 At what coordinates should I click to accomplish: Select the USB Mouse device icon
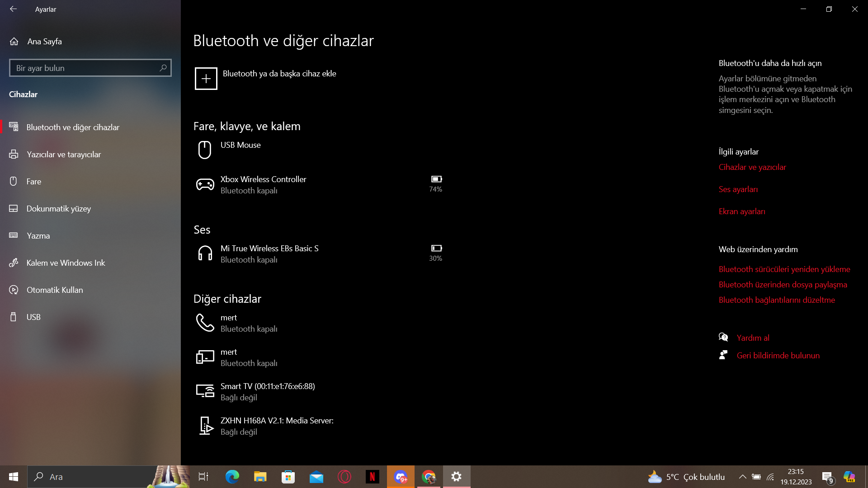click(205, 150)
